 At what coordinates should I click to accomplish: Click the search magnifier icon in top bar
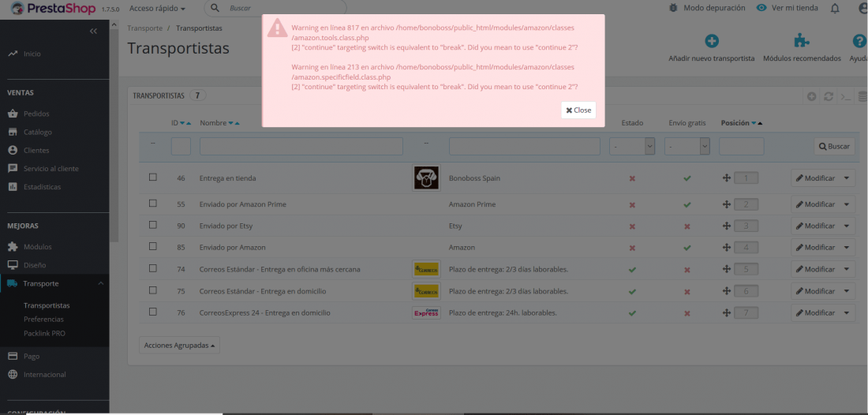pyautogui.click(x=215, y=9)
